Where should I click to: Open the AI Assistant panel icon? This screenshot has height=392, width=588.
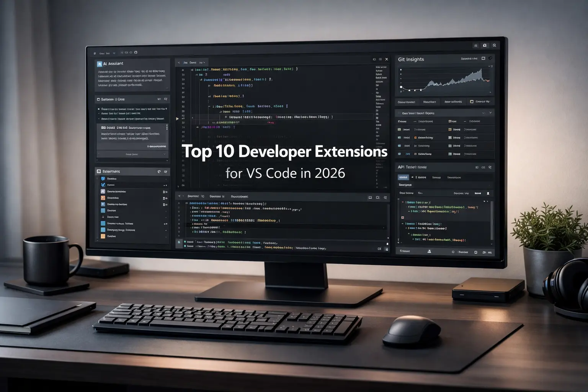tap(99, 63)
